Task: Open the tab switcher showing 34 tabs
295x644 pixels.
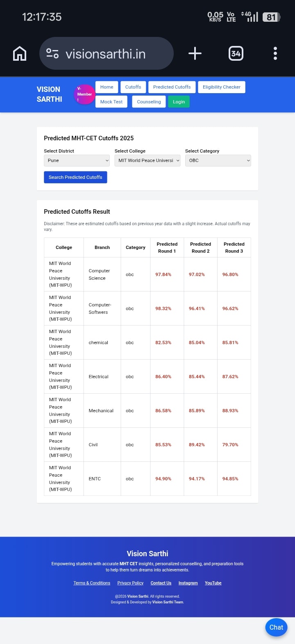Action: (236, 53)
